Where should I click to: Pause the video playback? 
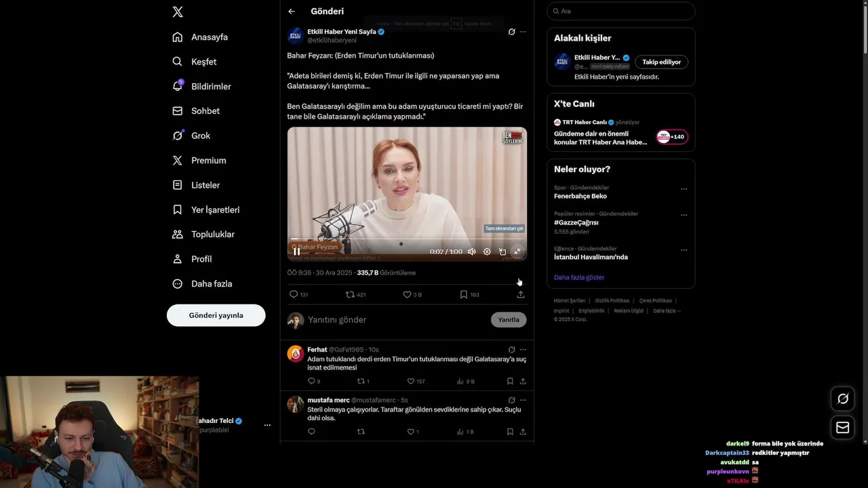pos(296,251)
